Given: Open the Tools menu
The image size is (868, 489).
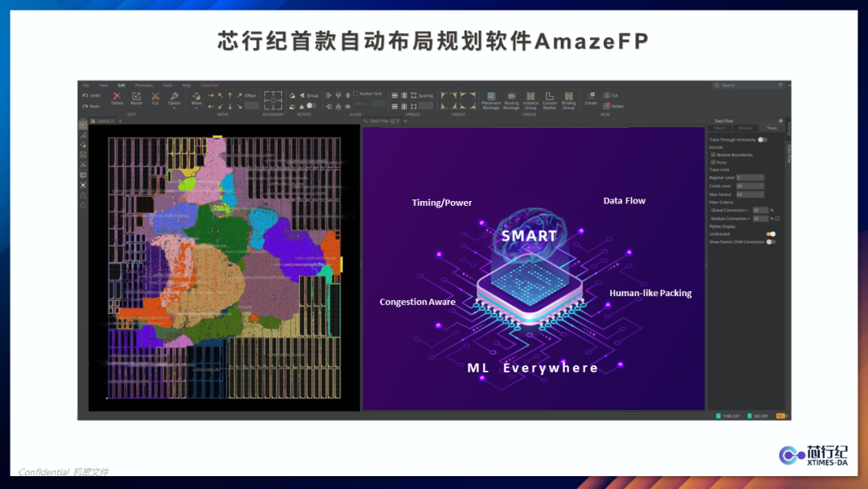Looking at the screenshot, I should click(x=167, y=85).
